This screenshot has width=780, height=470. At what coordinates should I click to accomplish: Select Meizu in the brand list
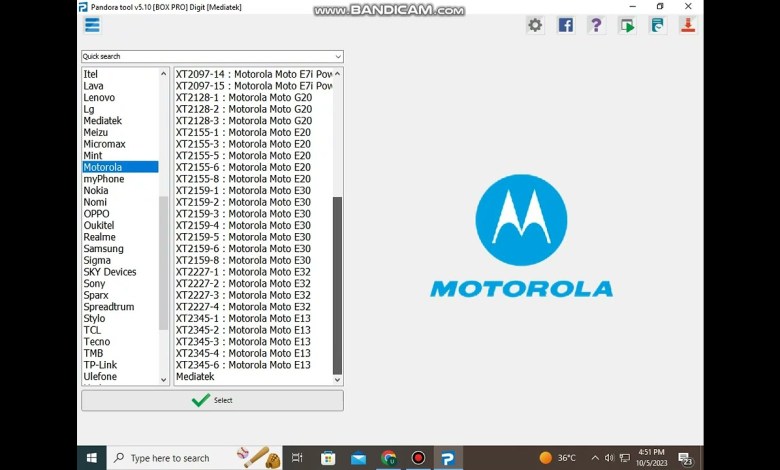[96, 132]
